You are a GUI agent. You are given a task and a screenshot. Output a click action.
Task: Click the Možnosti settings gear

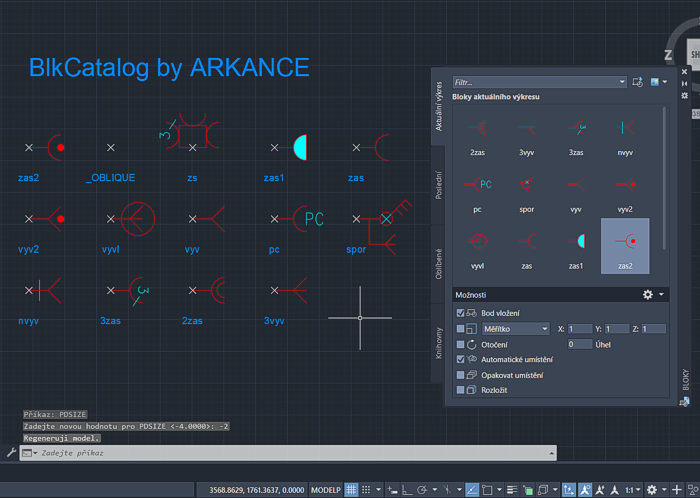[x=648, y=295]
